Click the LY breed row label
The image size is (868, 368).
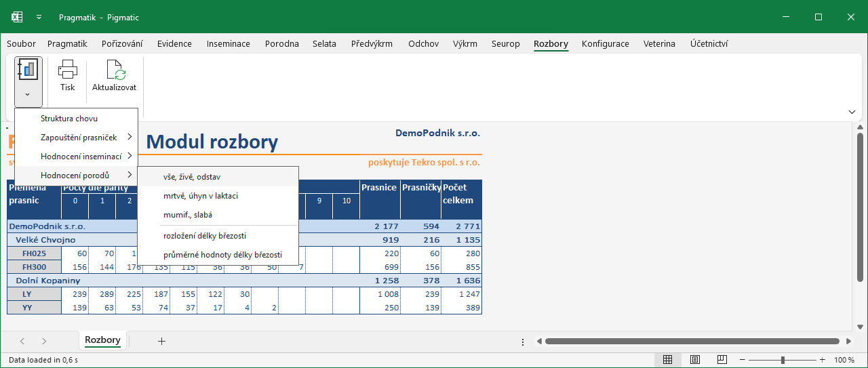34,294
